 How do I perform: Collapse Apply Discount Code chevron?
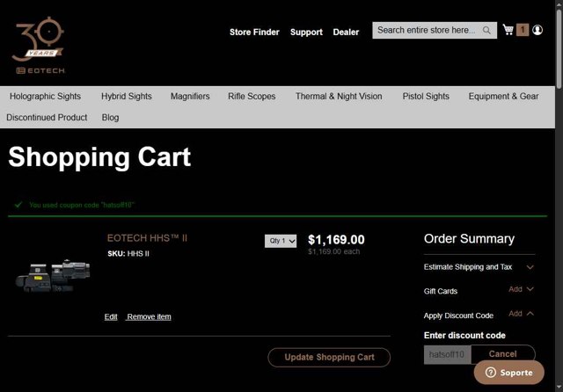click(x=530, y=314)
